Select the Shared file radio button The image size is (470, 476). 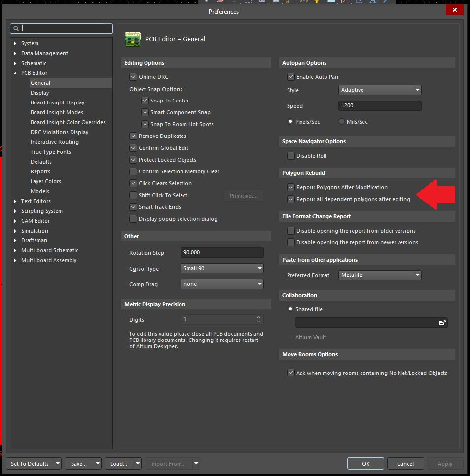pos(290,309)
